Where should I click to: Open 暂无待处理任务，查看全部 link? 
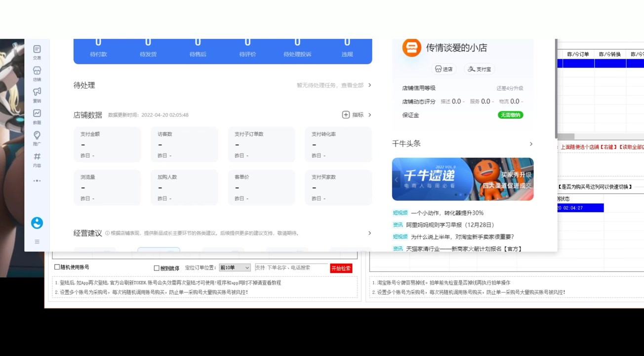330,85
